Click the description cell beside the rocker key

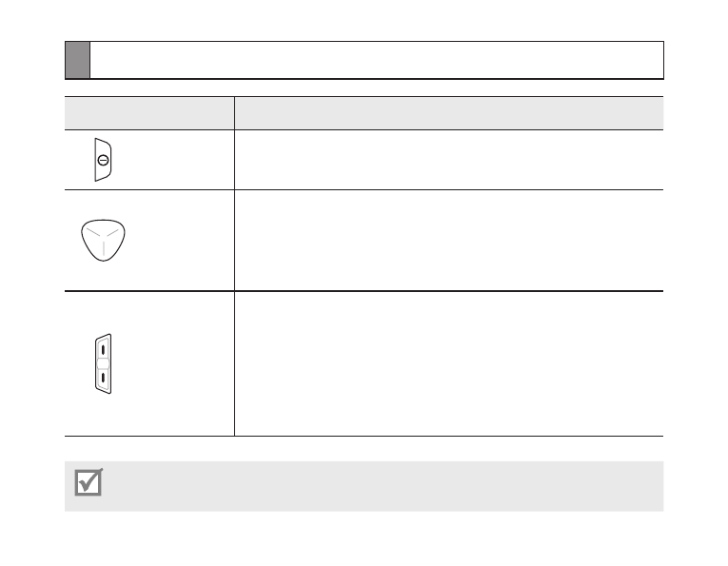pyautogui.click(x=449, y=363)
